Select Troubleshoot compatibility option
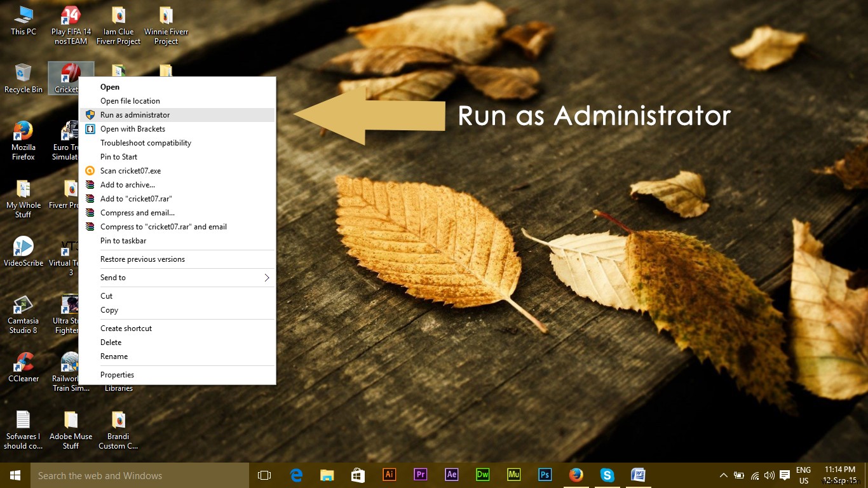This screenshot has height=488, width=868. pyautogui.click(x=146, y=143)
